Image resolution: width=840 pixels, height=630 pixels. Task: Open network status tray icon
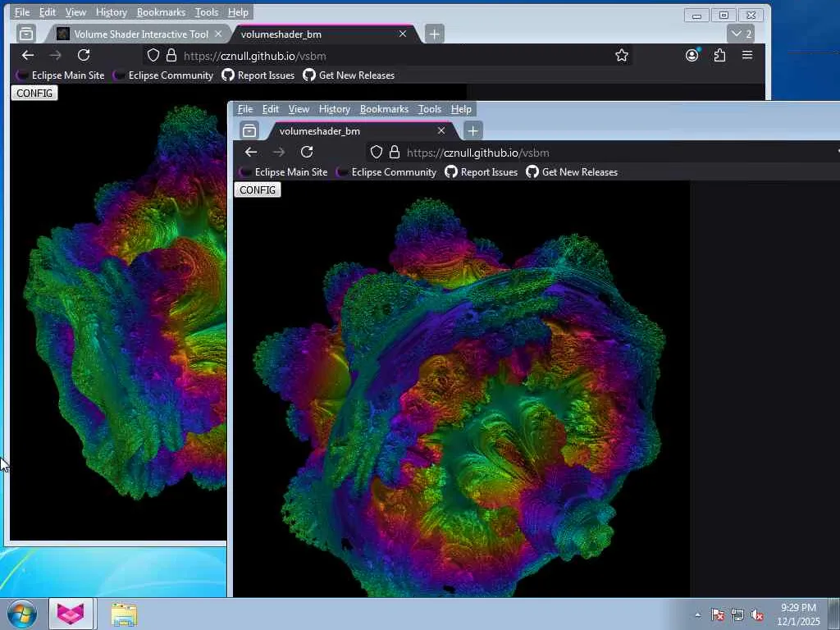point(737,614)
